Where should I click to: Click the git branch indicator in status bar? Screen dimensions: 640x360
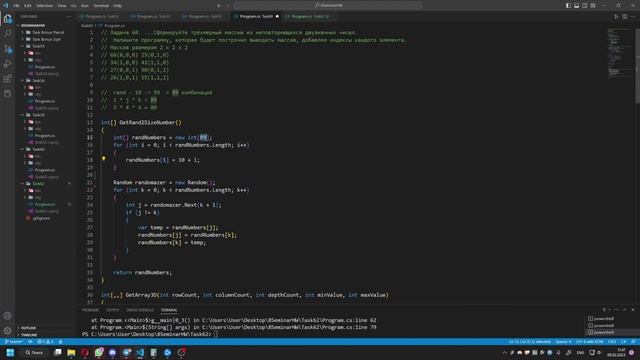click(13, 342)
